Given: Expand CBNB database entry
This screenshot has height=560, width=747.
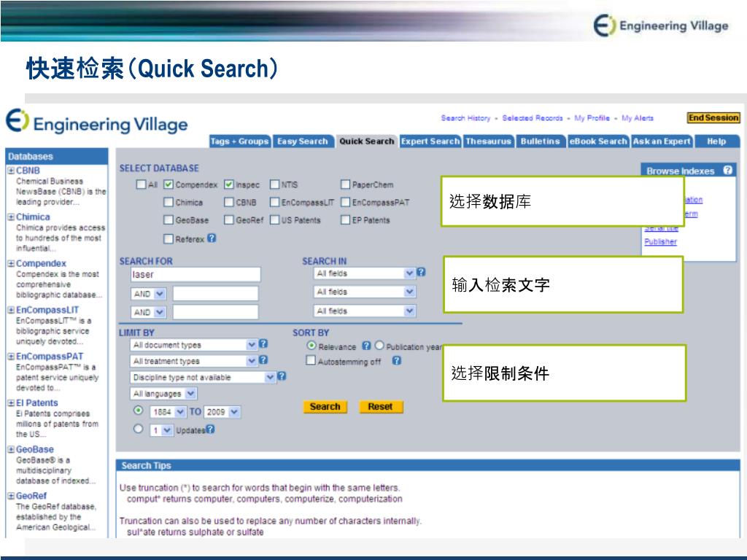Looking at the screenshot, I should tap(11, 171).
